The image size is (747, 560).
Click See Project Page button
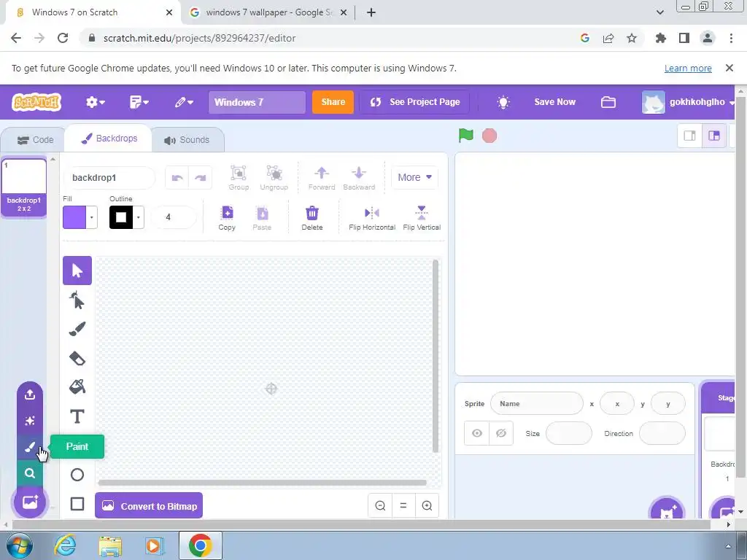click(415, 102)
